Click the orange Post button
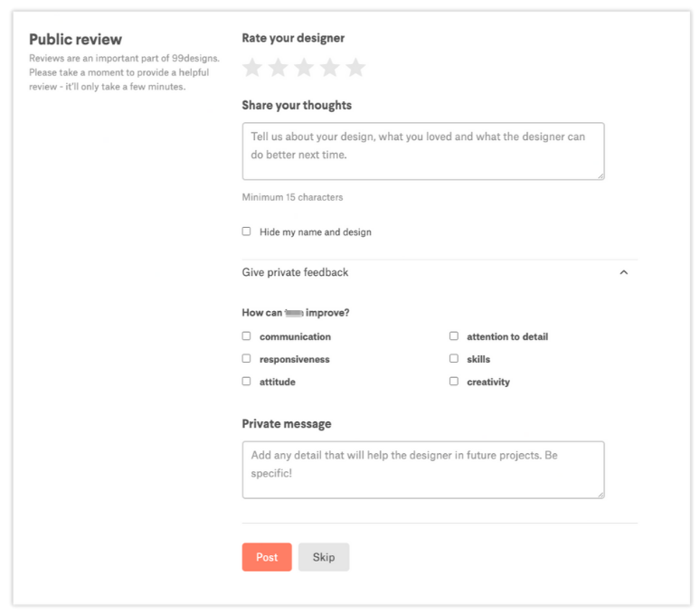The height and width of the screenshot is (614, 700). (x=267, y=557)
